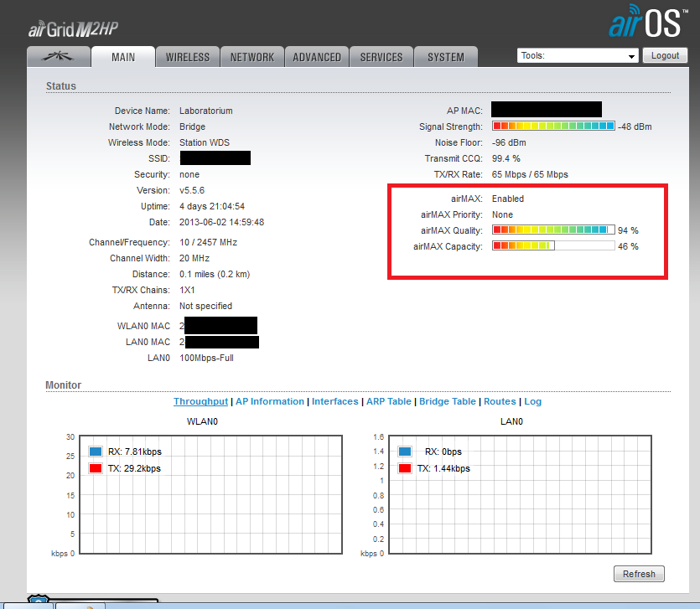Viewport: 700px width, 609px height.
Task: Click the Logout button
Action: click(x=665, y=54)
